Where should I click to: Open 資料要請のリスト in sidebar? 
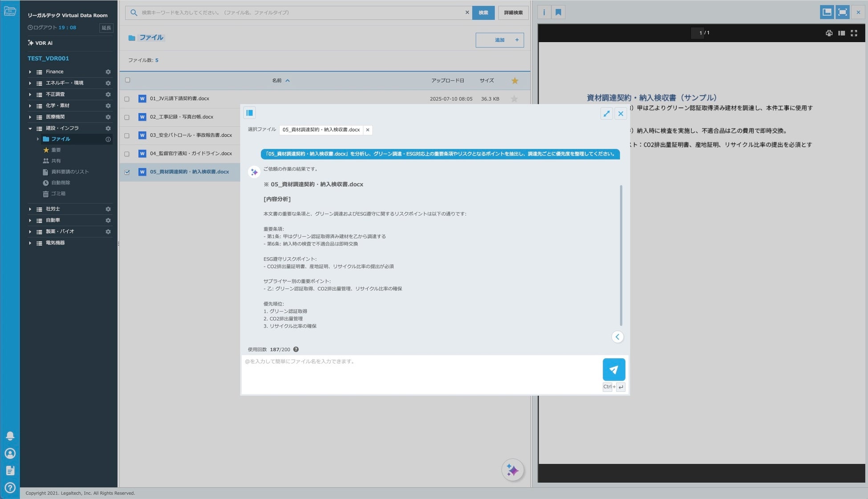[70, 172]
